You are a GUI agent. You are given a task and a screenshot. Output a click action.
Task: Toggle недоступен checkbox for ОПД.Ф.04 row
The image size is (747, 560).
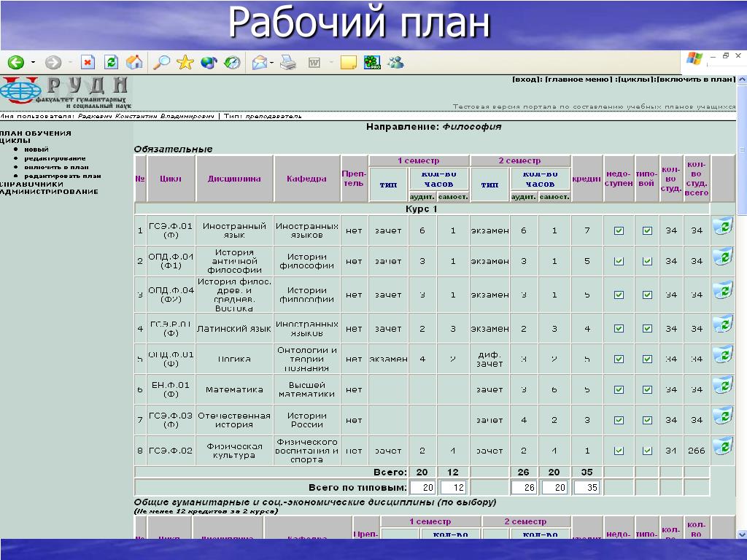point(619,295)
